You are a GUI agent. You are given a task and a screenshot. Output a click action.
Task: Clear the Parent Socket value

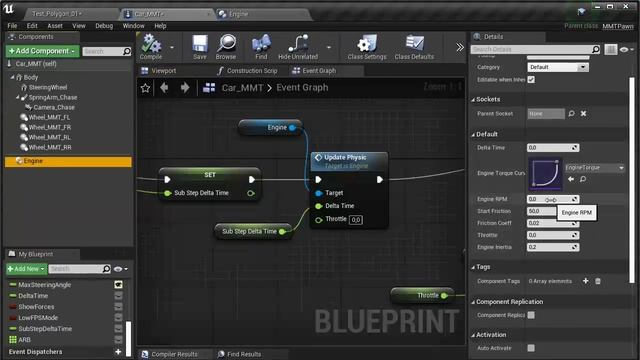pos(584,113)
